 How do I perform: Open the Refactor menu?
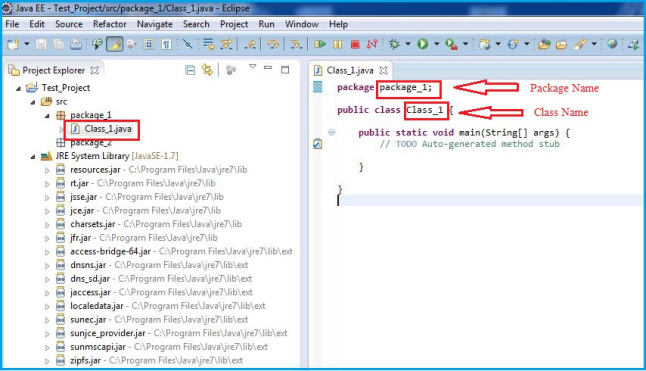pos(109,24)
